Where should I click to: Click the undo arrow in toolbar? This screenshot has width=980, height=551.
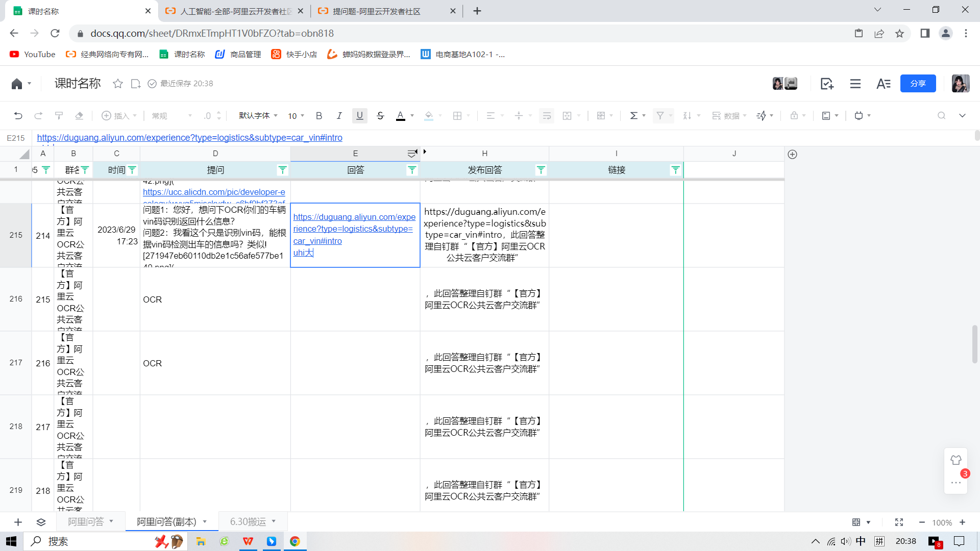pos(18,116)
